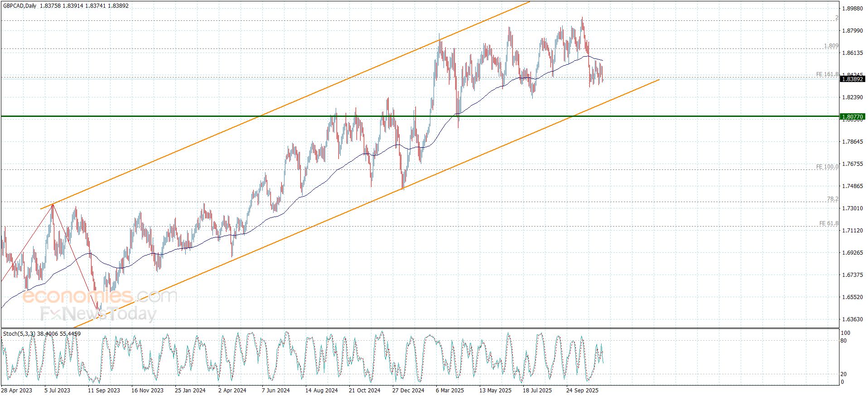Click the red trendline peak near 5 Jul 2023

point(53,205)
